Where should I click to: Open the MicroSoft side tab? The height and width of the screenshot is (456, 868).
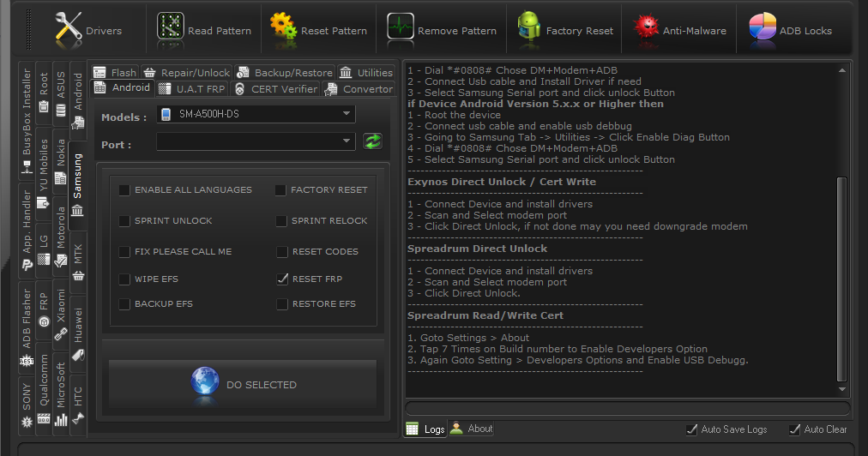[61, 393]
